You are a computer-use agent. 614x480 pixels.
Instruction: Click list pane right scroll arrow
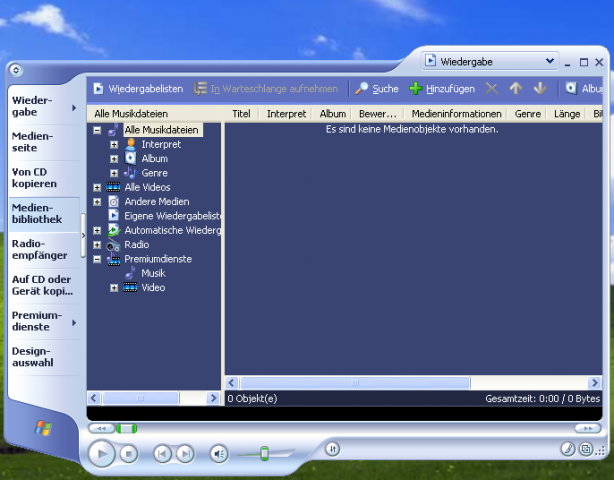tap(594, 383)
